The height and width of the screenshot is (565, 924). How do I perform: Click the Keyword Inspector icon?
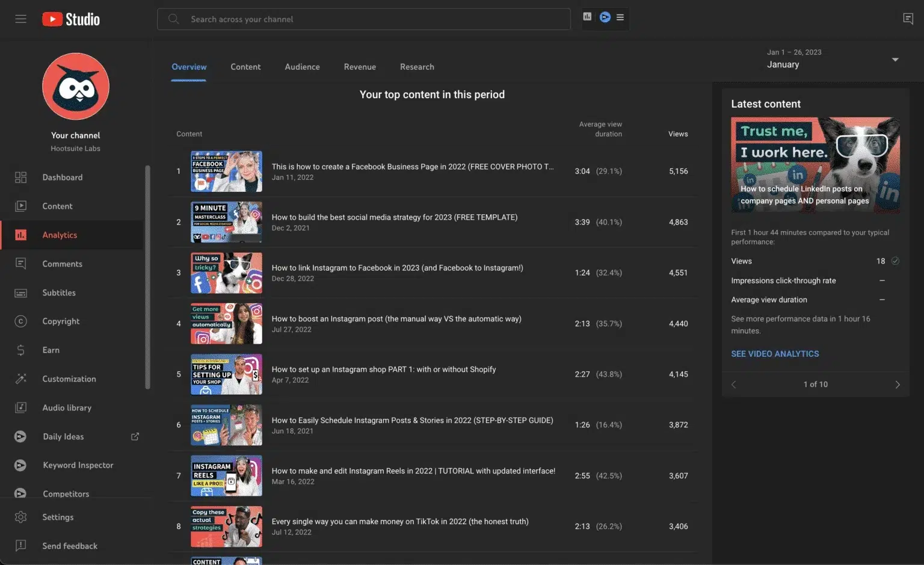coord(20,466)
